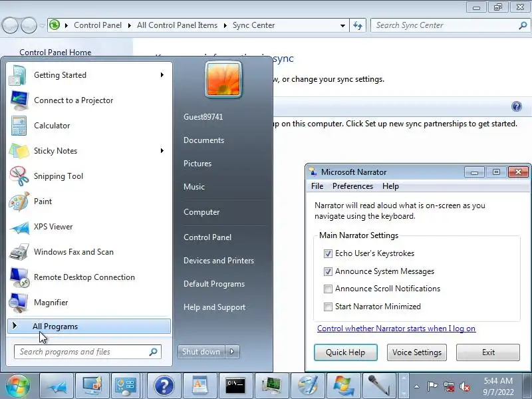The height and width of the screenshot is (399, 532).
Task: Follow Control whether Narrator starts link
Action: point(396,329)
